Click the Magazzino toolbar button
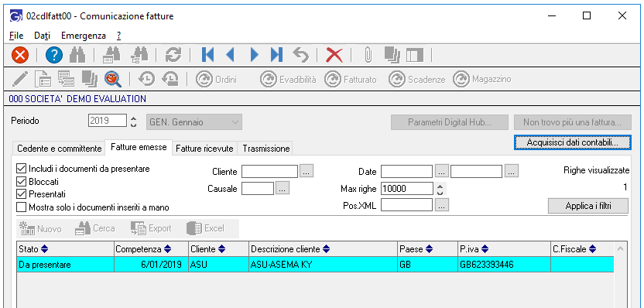The width and height of the screenshot is (644, 308). 482,79
